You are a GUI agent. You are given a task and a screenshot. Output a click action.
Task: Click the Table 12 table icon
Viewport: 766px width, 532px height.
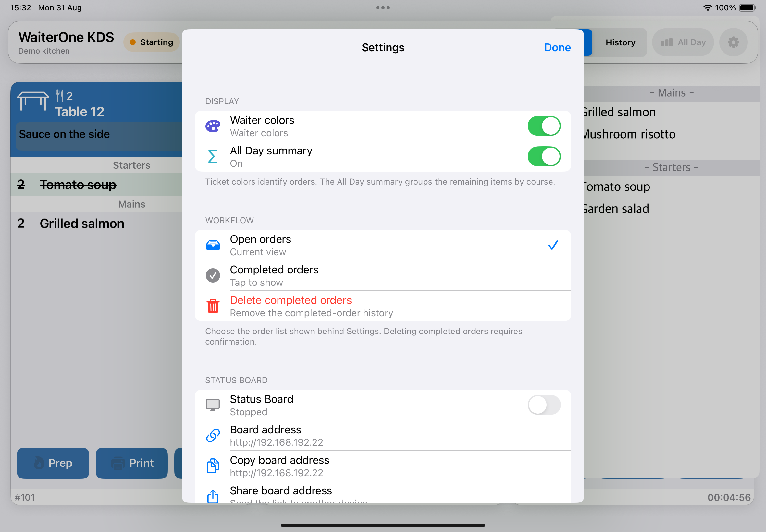coord(33,101)
